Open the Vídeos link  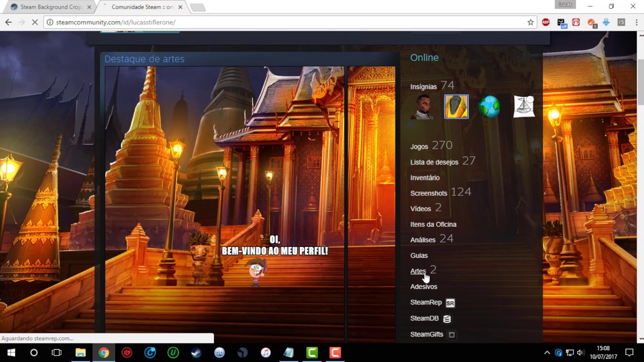tap(421, 209)
